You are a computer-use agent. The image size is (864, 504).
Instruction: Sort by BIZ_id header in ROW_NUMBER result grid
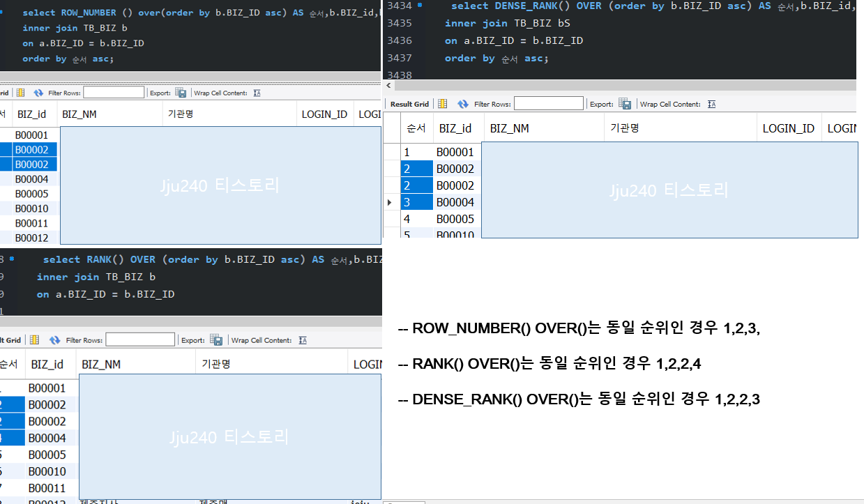[x=31, y=114]
